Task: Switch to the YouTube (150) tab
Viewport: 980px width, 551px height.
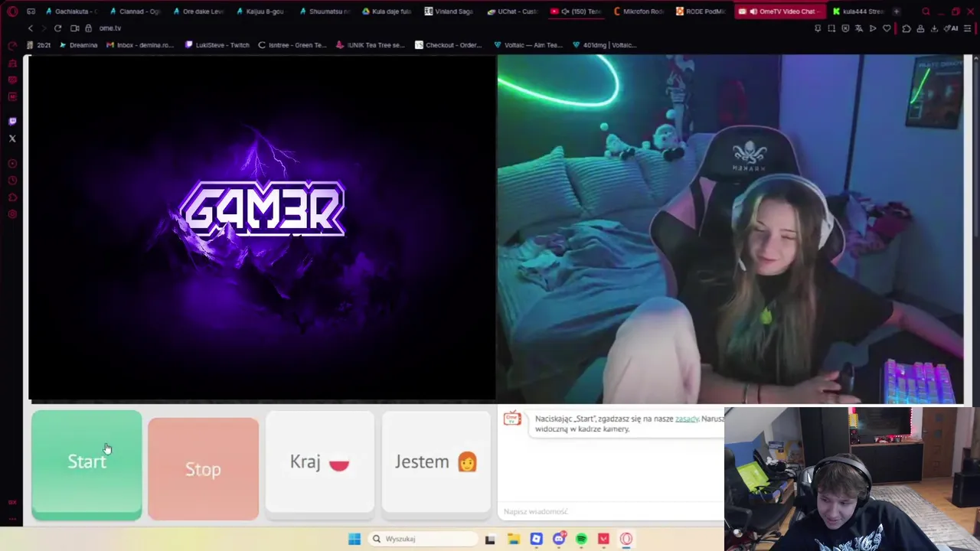Action: pyautogui.click(x=576, y=11)
